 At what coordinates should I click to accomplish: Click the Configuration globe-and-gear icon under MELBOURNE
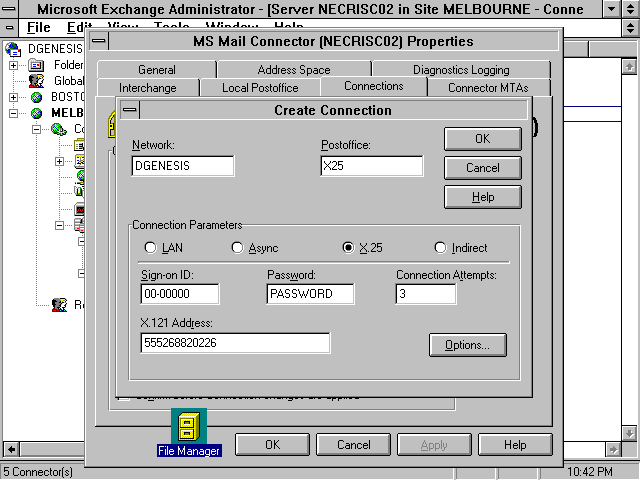pos(59,129)
